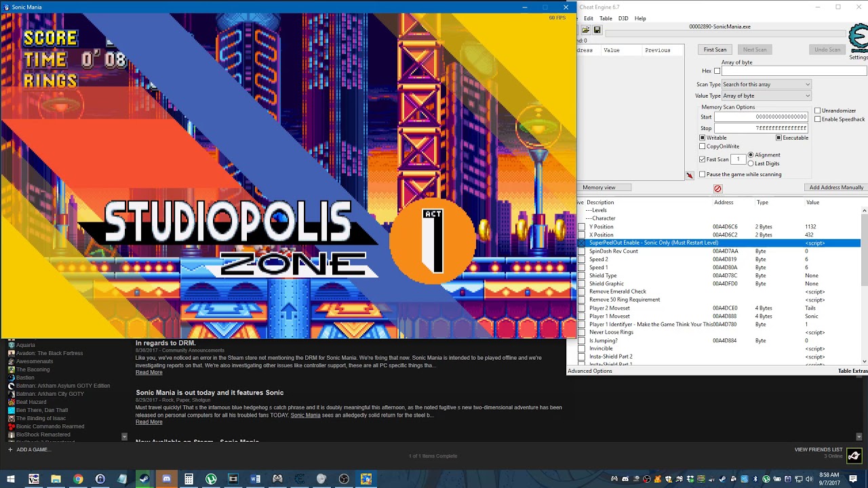Select the Shield Type address row
The image size is (868, 488).
719,276
